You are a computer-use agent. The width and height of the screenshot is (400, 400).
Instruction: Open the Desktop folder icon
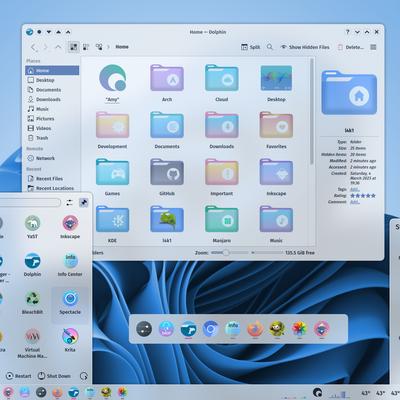276,79
